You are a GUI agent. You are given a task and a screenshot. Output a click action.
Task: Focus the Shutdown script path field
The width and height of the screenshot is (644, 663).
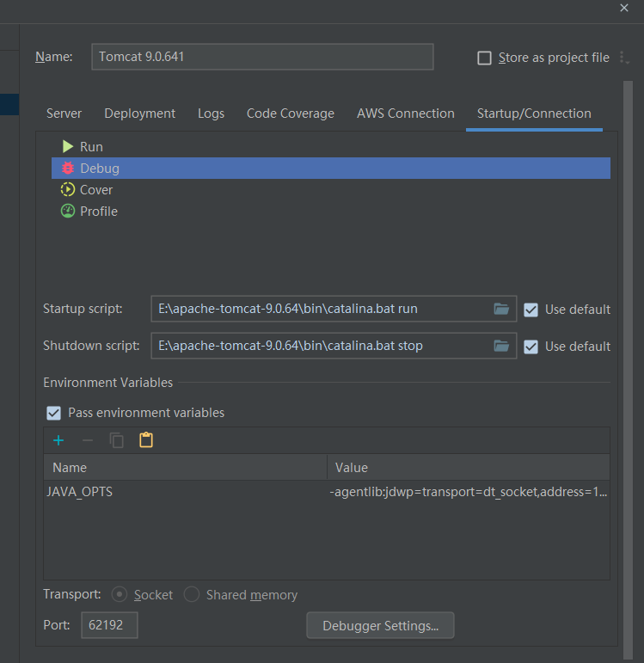tap(322, 346)
